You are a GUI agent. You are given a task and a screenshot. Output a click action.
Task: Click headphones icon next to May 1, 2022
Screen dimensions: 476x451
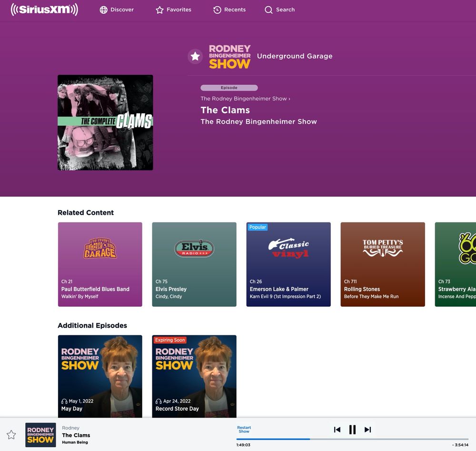[64, 401]
